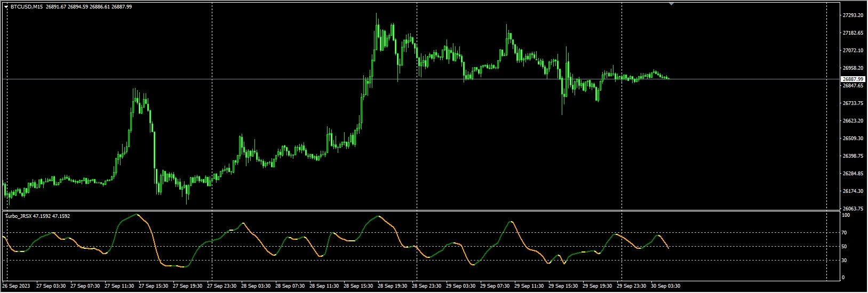This screenshot has height=293, width=868.
Task: Click the 27 Sep 03:30 time label
Action: click(51, 286)
